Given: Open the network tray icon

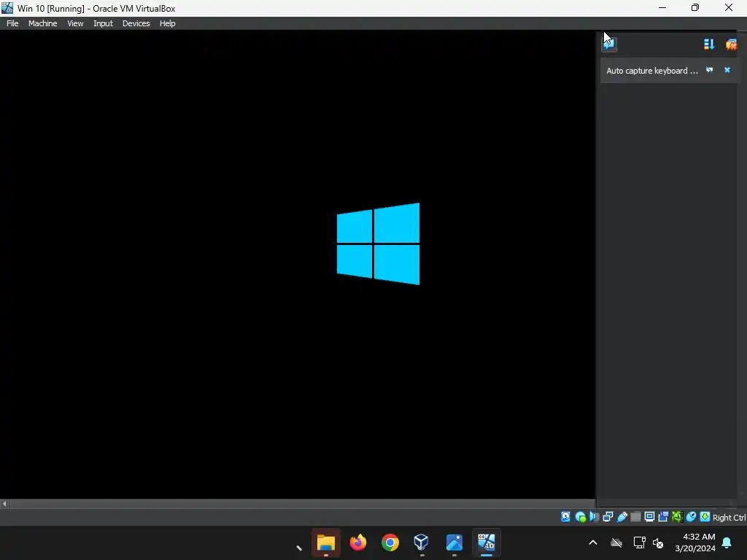Looking at the screenshot, I should point(639,542).
